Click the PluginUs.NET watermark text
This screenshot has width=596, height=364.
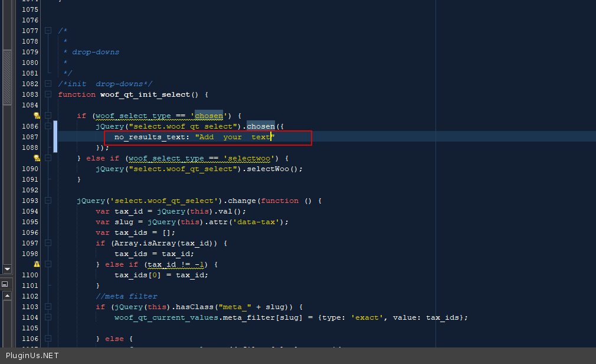coord(32,356)
